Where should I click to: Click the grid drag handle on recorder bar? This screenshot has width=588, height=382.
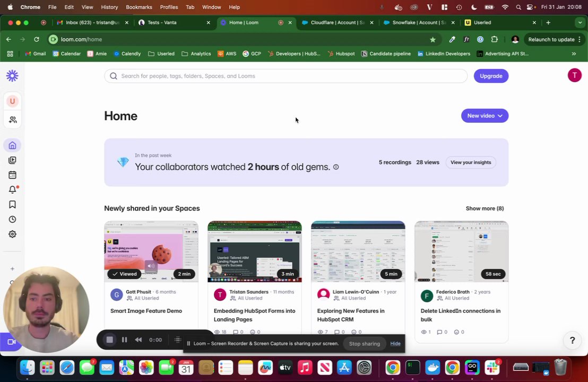tap(178, 339)
